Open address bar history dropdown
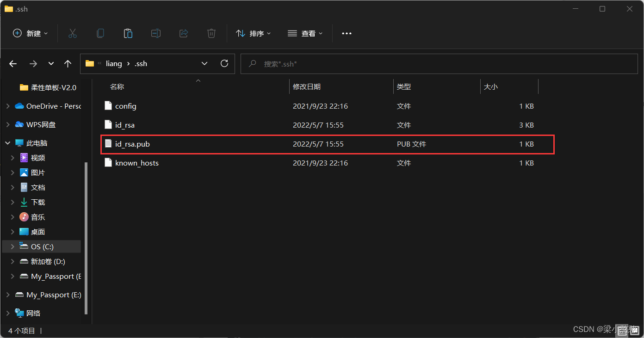 204,63
